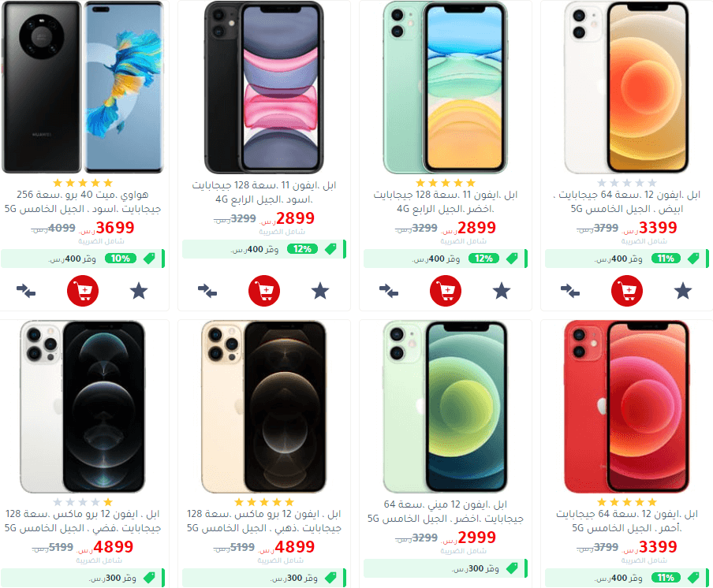Favorite the white iPhone 12 star
Image resolution: width=713 pixels, height=588 pixels.
pos(683,291)
